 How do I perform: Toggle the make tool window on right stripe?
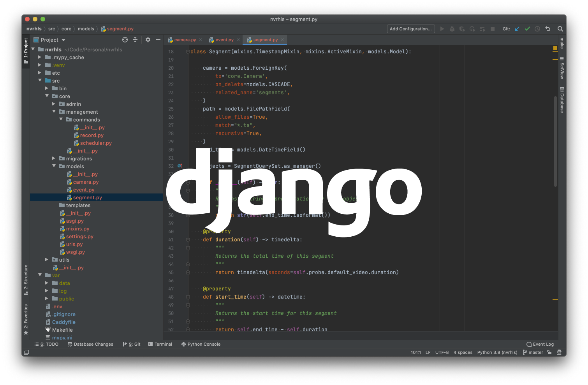pos(562,43)
